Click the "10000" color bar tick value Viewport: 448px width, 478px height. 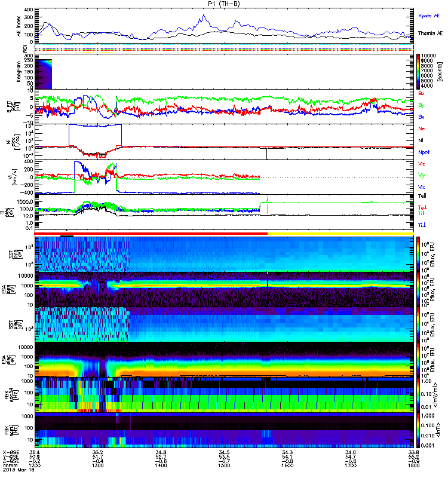point(428,56)
